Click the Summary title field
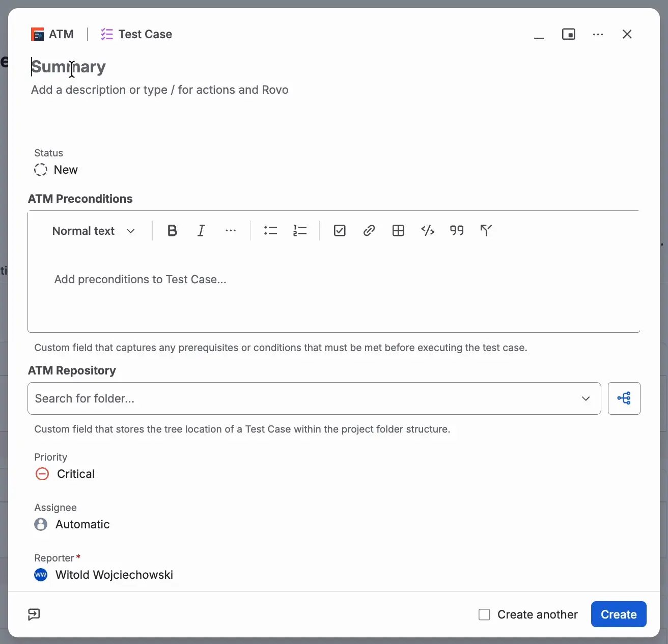The image size is (668, 644). (x=68, y=67)
